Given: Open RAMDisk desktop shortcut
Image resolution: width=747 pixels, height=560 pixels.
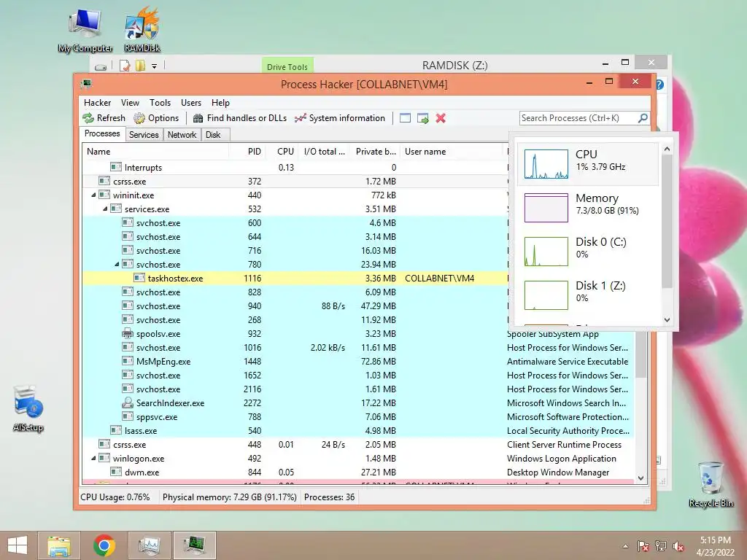Looking at the screenshot, I should tap(142, 30).
